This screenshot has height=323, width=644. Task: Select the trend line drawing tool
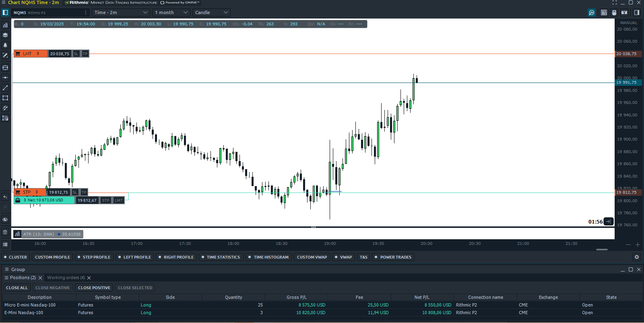pos(5,88)
